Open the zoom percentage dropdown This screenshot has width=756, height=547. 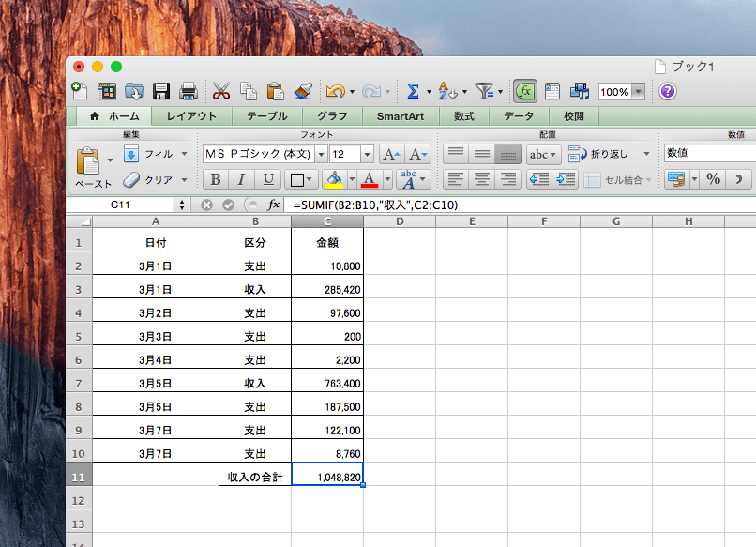[x=638, y=91]
